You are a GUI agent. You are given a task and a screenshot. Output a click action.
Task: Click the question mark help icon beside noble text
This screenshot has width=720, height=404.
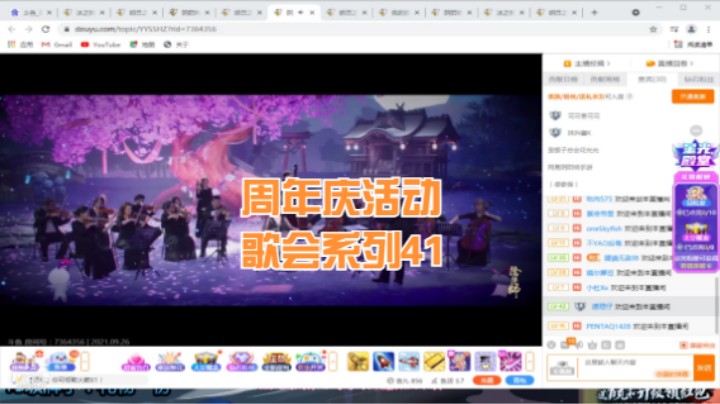click(630, 96)
